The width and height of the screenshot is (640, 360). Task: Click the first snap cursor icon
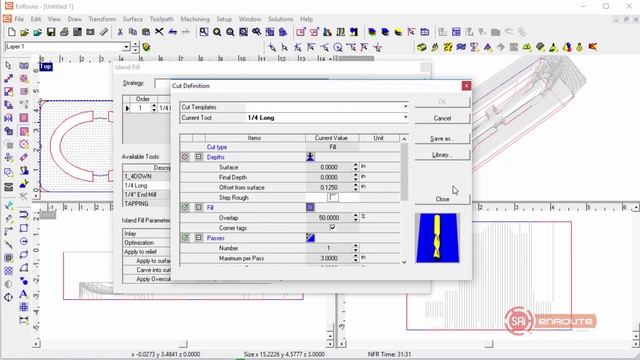pos(272,47)
